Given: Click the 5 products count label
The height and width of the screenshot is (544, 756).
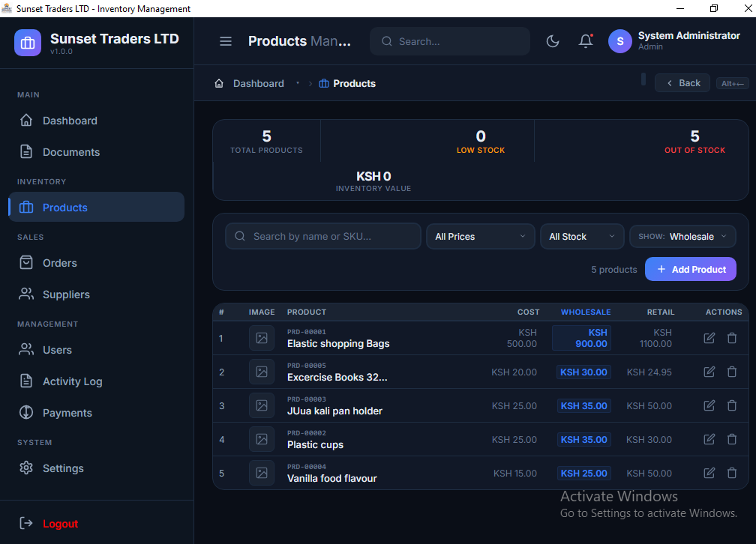Looking at the screenshot, I should (x=613, y=269).
